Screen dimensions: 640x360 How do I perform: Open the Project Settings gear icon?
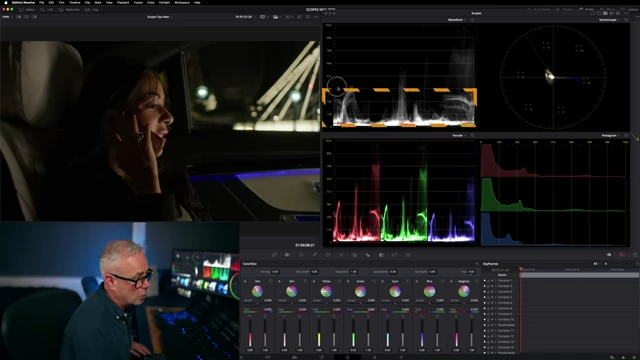pyautogui.click(x=634, y=357)
